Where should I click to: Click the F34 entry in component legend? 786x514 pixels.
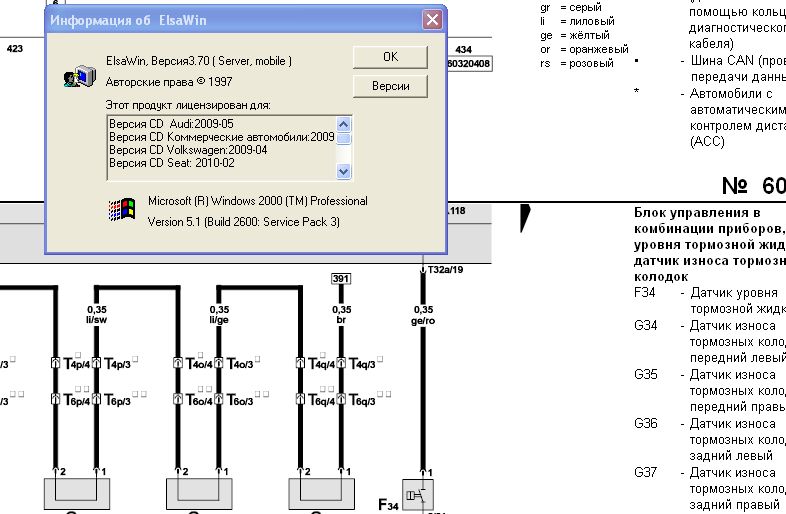pyautogui.click(x=709, y=300)
